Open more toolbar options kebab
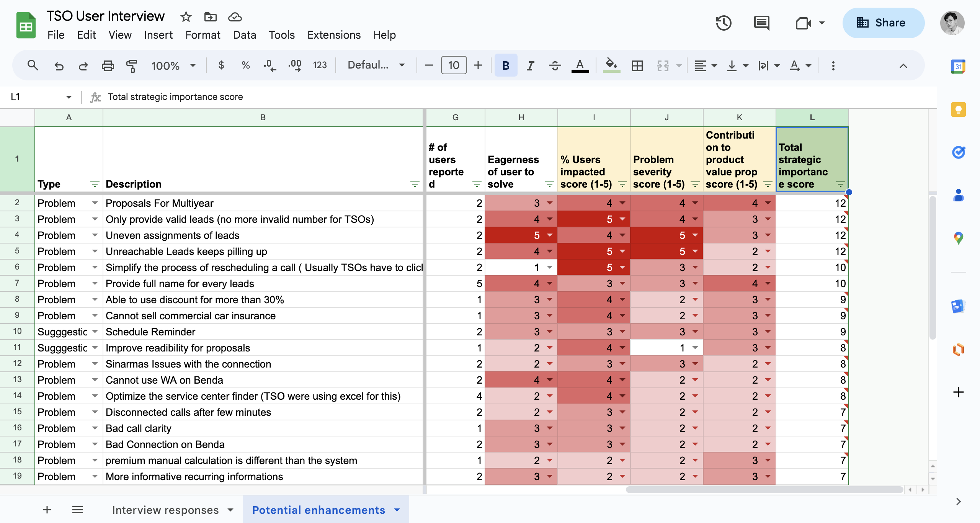 point(833,66)
